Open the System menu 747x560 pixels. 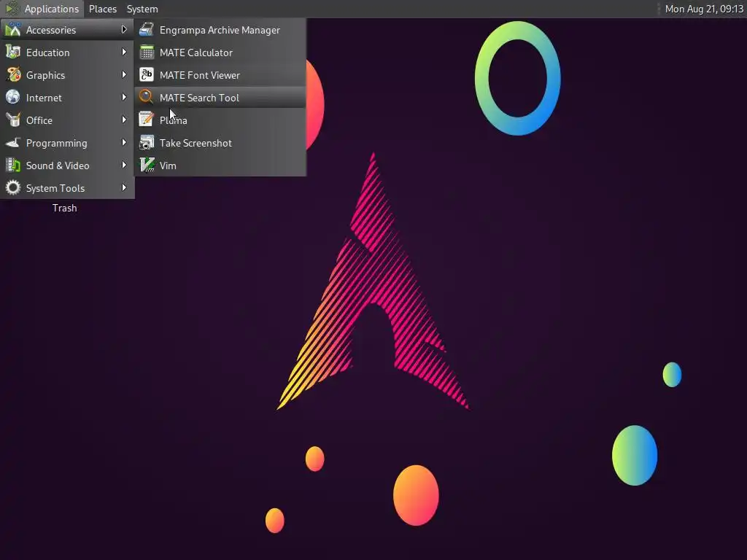pos(142,9)
